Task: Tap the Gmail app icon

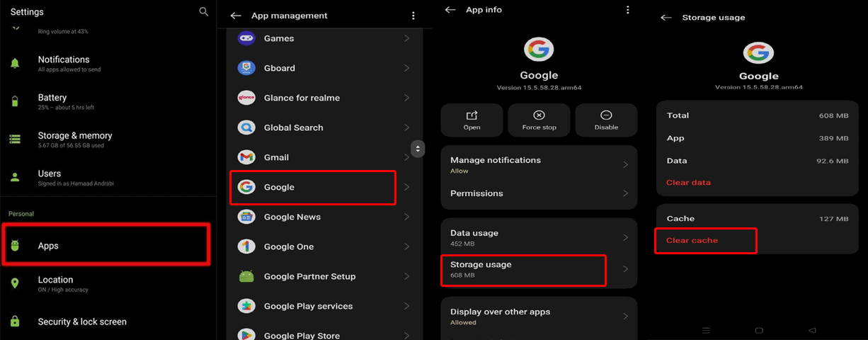Action: [246, 157]
